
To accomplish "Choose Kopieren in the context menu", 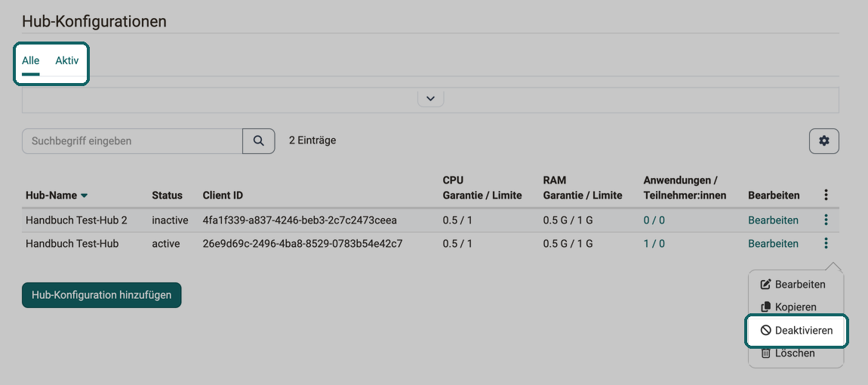I will pyautogui.click(x=789, y=307).
